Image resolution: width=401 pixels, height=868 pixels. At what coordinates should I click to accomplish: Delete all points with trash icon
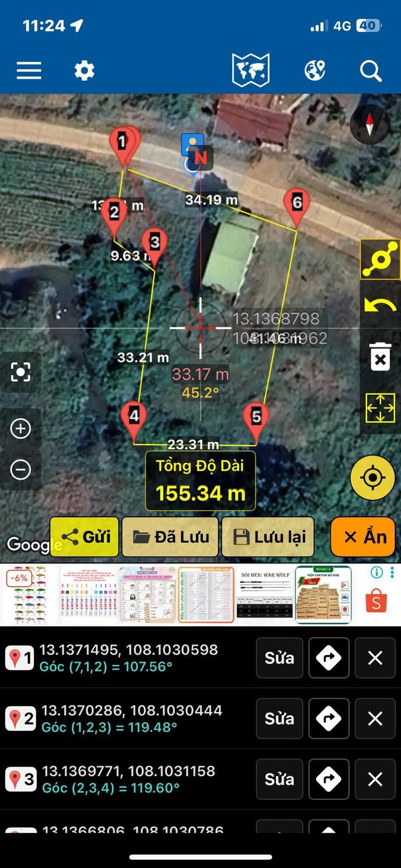pyautogui.click(x=380, y=357)
